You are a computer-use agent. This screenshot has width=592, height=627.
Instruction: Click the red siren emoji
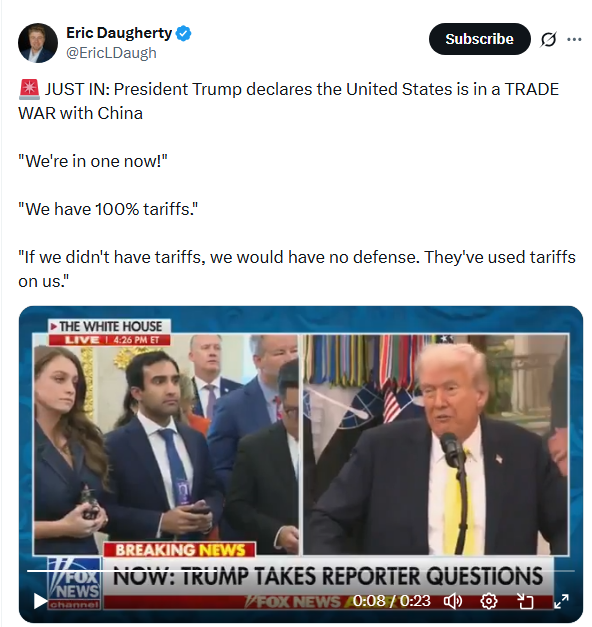tap(29, 89)
